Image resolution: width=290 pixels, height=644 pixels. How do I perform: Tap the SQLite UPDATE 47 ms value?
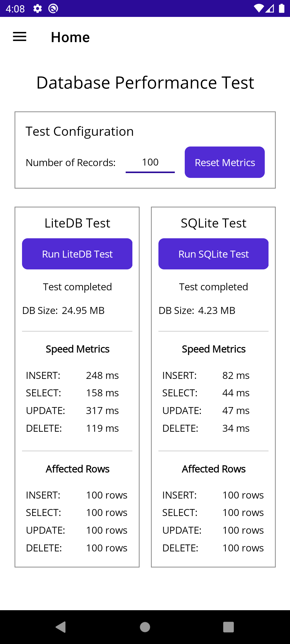tap(236, 411)
